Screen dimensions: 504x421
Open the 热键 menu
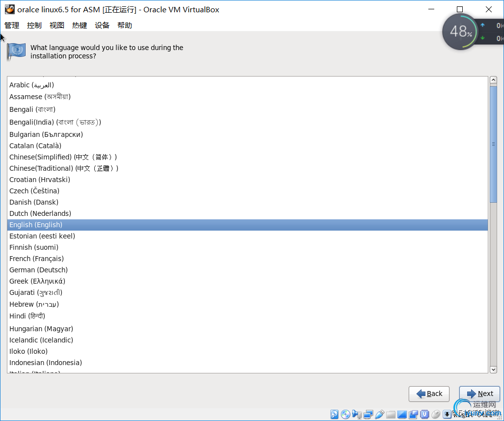[80, 26]
